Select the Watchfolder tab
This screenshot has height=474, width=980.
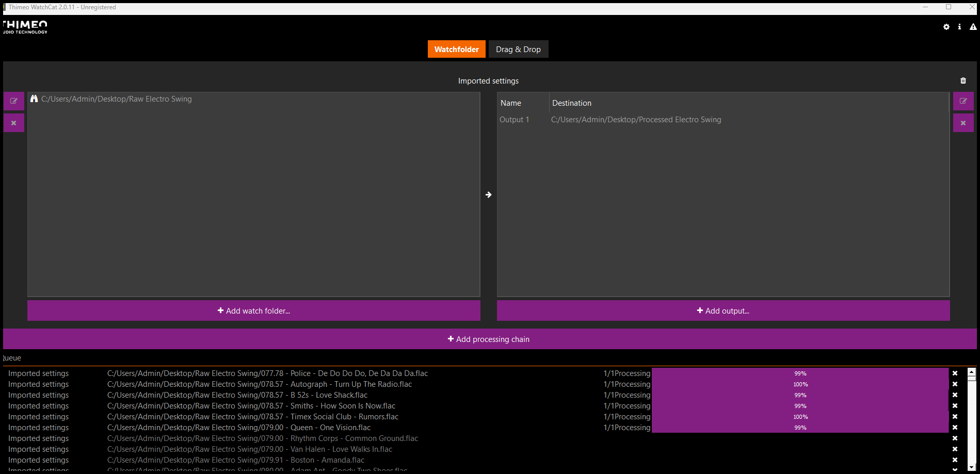[x=456, y=50]
